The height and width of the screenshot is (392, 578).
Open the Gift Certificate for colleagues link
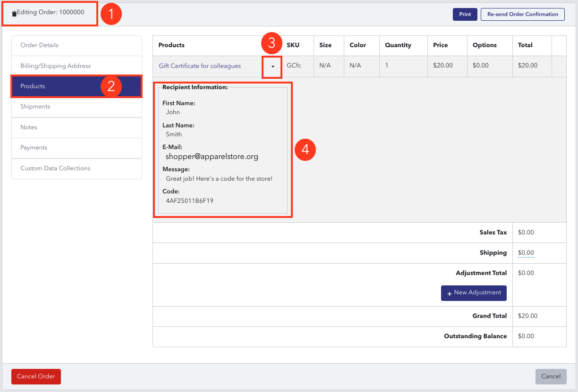200,66
